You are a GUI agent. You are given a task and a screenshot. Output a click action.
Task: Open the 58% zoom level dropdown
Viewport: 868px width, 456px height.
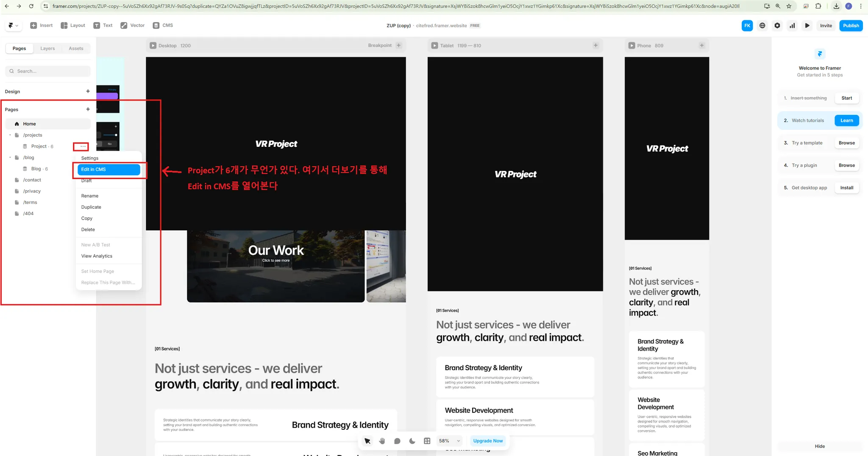[x=449, y=441]
